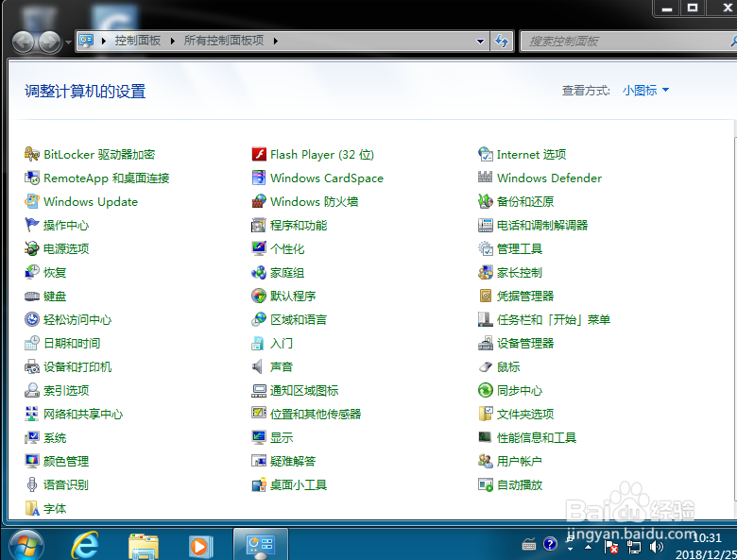737x560 pixels.
Task: Click the 所有控制面板项 breadcrumb segment
Action: 224,41
